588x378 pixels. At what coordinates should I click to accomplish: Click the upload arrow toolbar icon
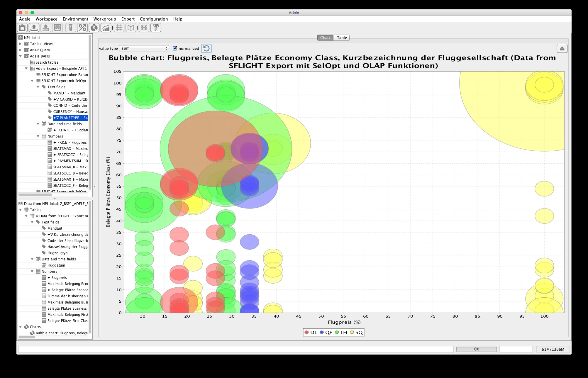pyautogui.click(x=34, y=28)
